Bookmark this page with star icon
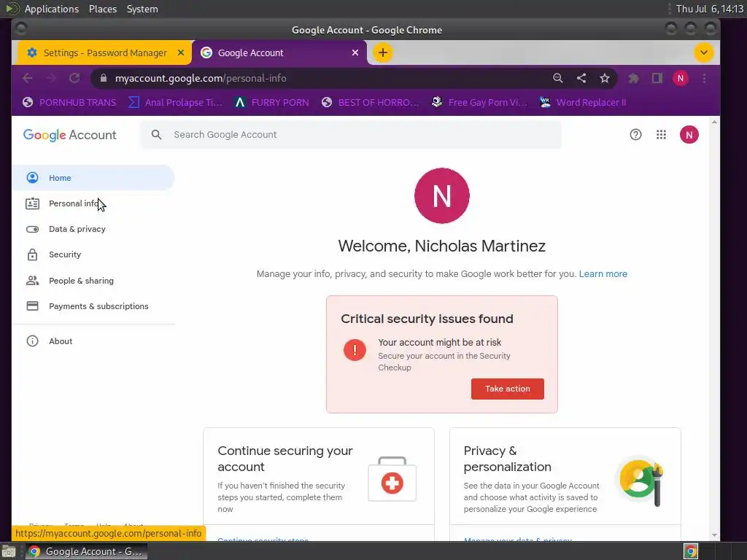The width and height of the screenshot is (747, 560). [x=605, y=78]
